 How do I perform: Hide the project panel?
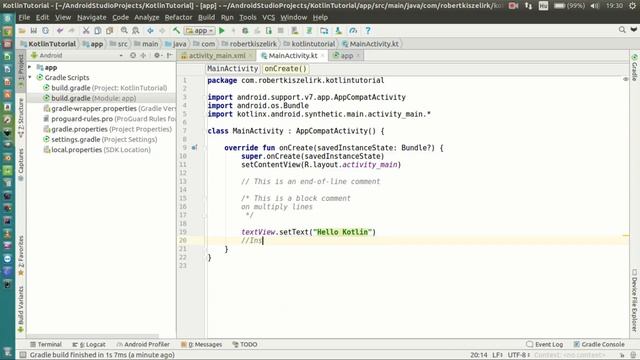[x=170, y=55]
